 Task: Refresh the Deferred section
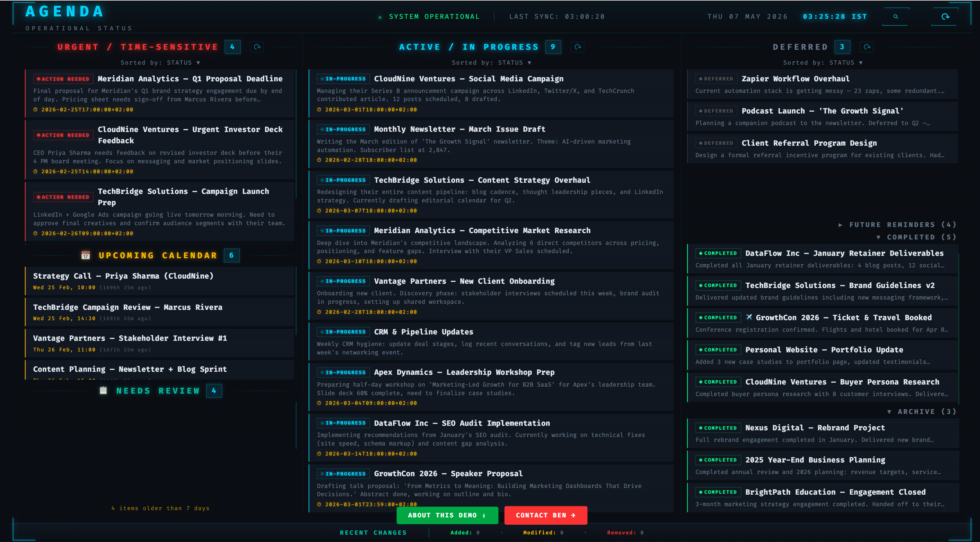(x=867, y=47)
